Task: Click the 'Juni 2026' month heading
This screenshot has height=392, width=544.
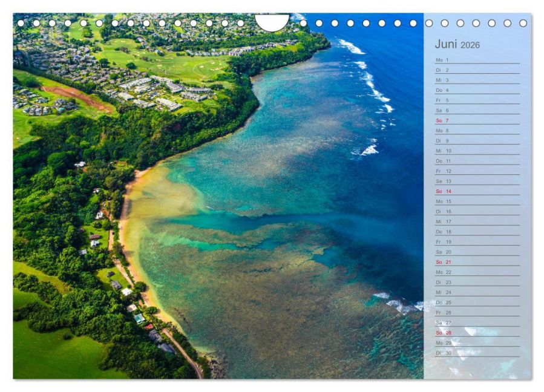Action: 457,44
